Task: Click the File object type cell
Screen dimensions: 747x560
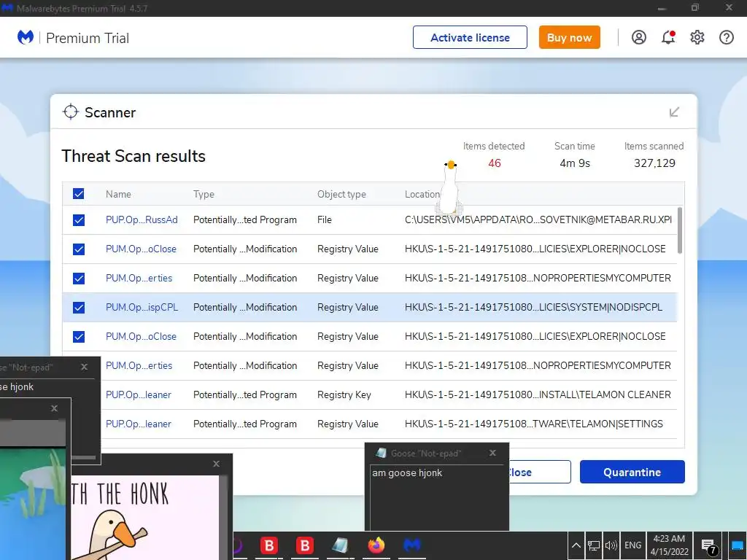Action: [325, 220]
